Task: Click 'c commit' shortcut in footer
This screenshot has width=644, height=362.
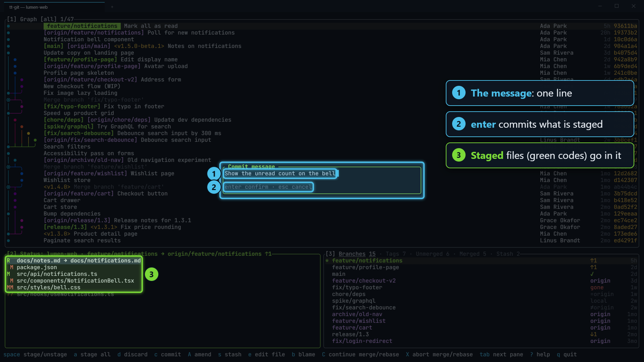Action: click(168, 354)
